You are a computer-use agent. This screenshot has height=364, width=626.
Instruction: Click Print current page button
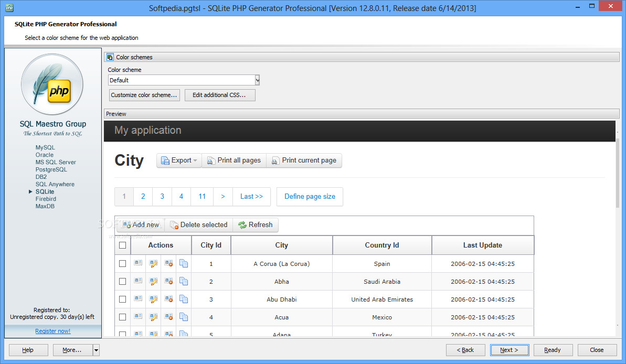[304, 160]
